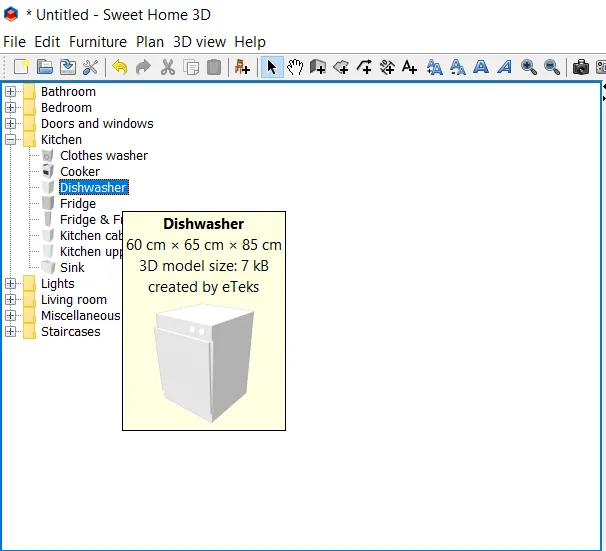Activate the Select arrow mode

tap(272, 67)
